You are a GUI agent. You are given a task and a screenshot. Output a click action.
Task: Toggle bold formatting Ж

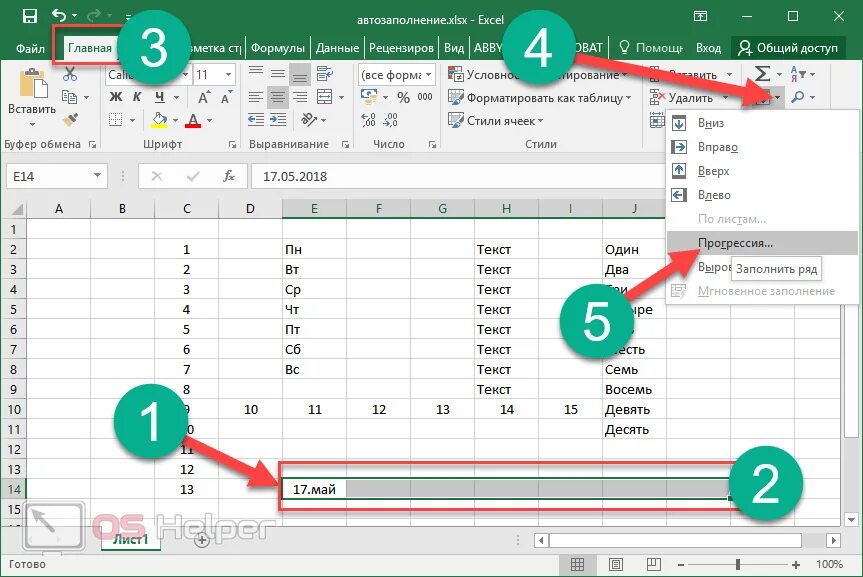[x=116, y=97]
